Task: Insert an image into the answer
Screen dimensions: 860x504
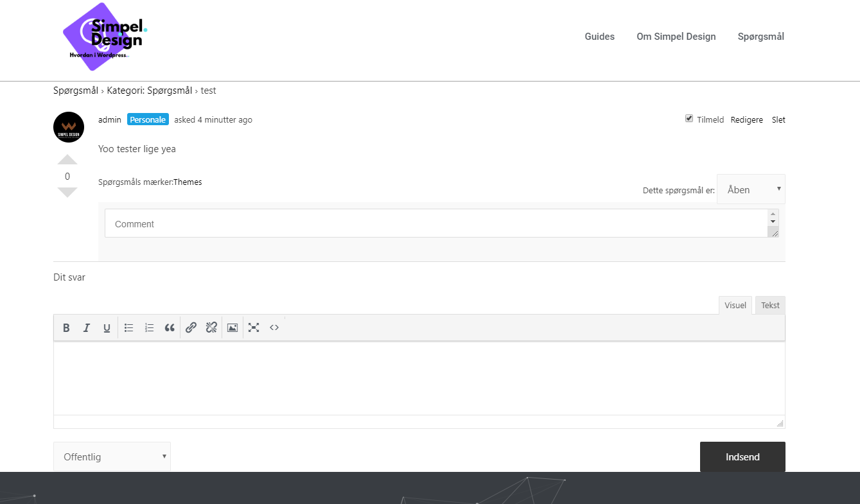Action: tap(233, 327)
